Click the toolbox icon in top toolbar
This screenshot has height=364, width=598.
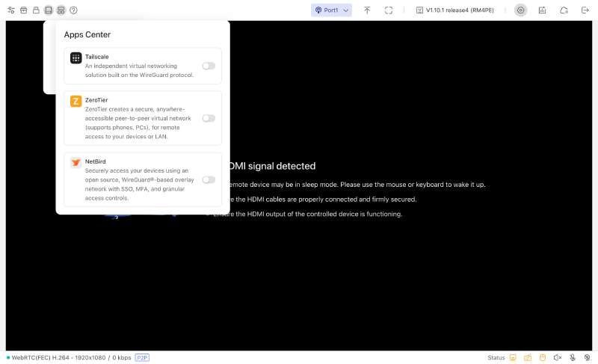point(24,10)
